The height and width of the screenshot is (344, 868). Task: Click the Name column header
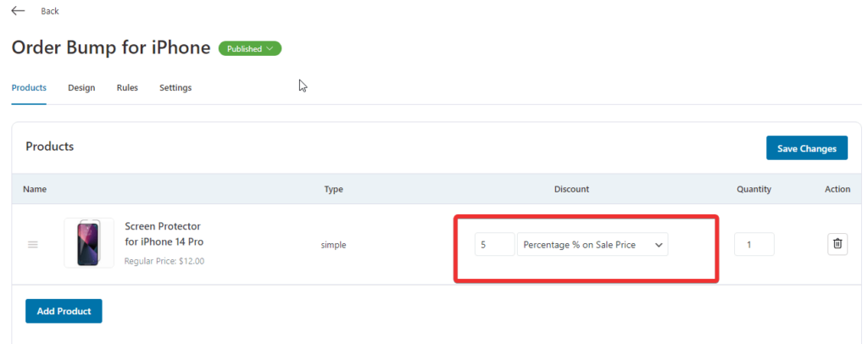click(x=35, y=189)
